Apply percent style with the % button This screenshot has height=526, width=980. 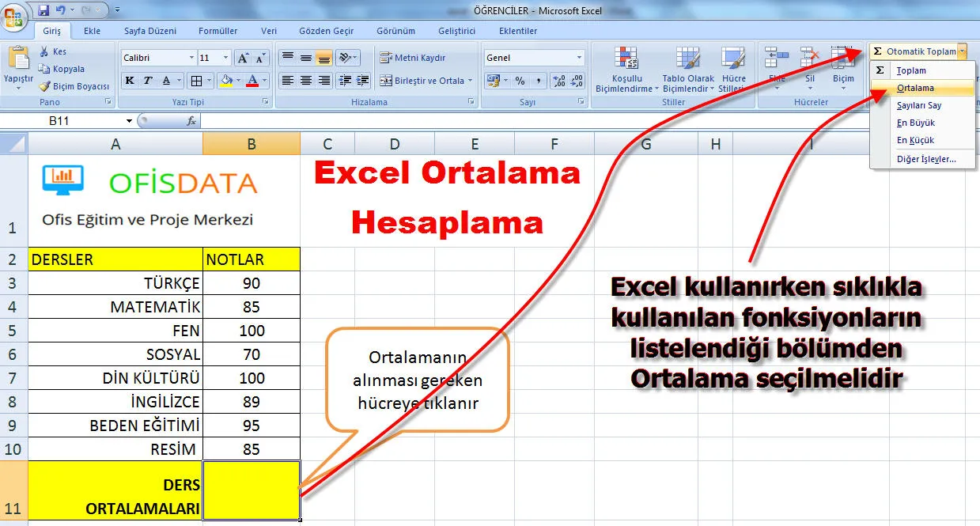[x=520, y=81]
